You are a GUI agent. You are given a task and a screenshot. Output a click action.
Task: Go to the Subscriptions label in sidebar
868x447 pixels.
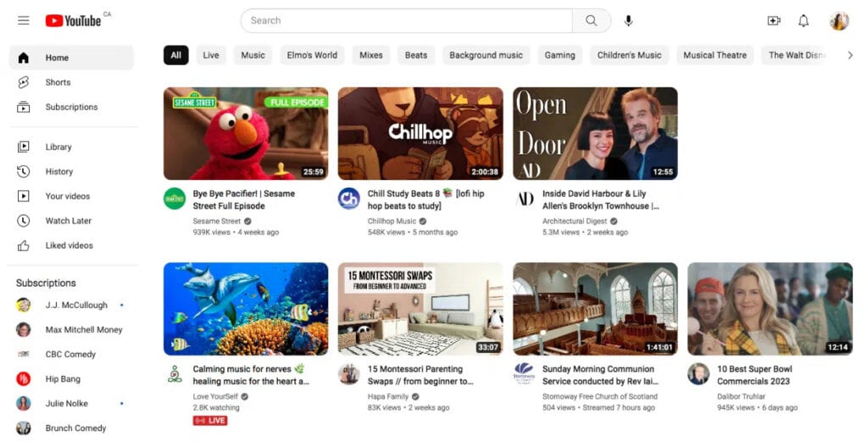[x=71, y=107]
